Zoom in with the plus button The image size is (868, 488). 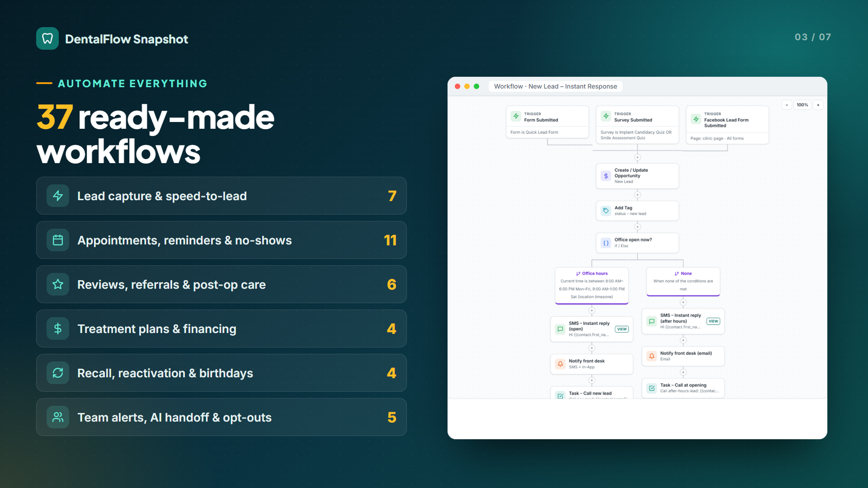[818, 105]
